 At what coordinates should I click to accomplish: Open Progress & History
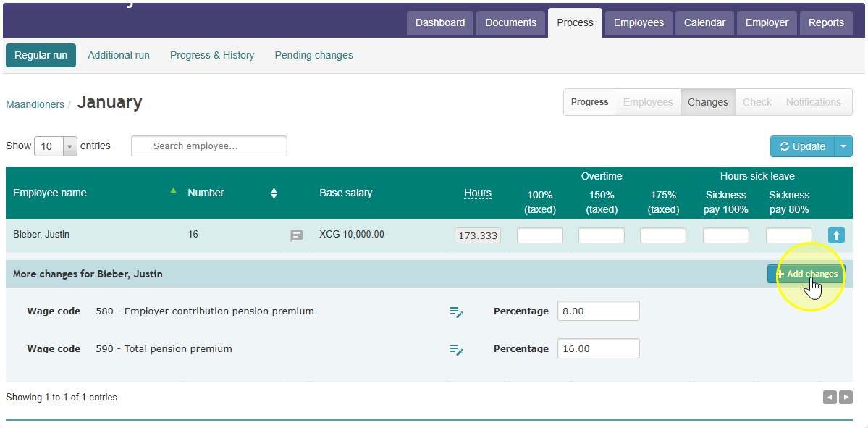[212, 55]
